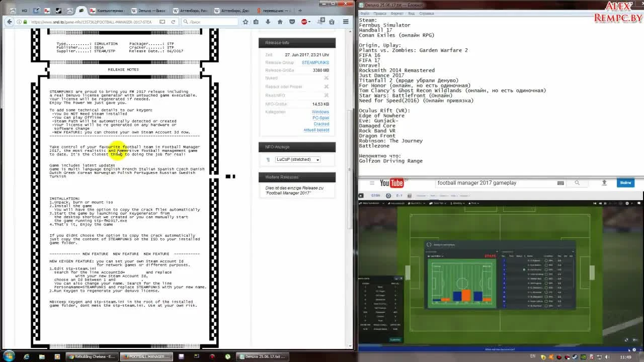This screenshot has width=644, height=362.
Task: Click the downloads arrow icon in Firefox toolbar
Action: [x=268, y=21]
